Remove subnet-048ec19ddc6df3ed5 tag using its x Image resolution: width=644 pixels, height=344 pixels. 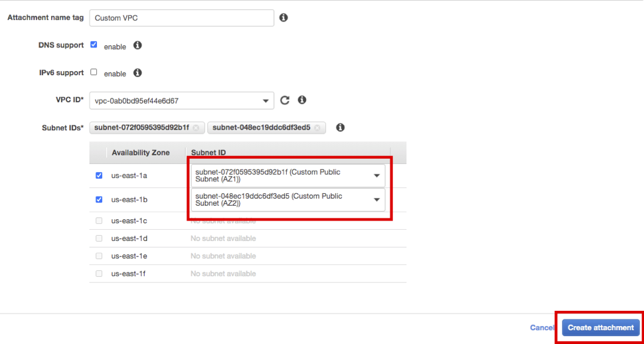tap(317, 128)
